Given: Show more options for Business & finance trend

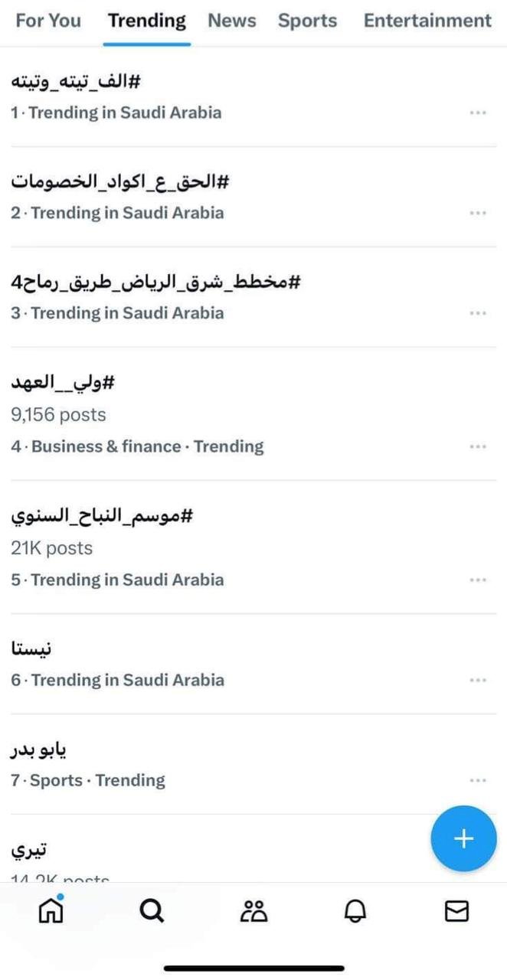Looking at the screenshot, I should [x=478, y=446].
